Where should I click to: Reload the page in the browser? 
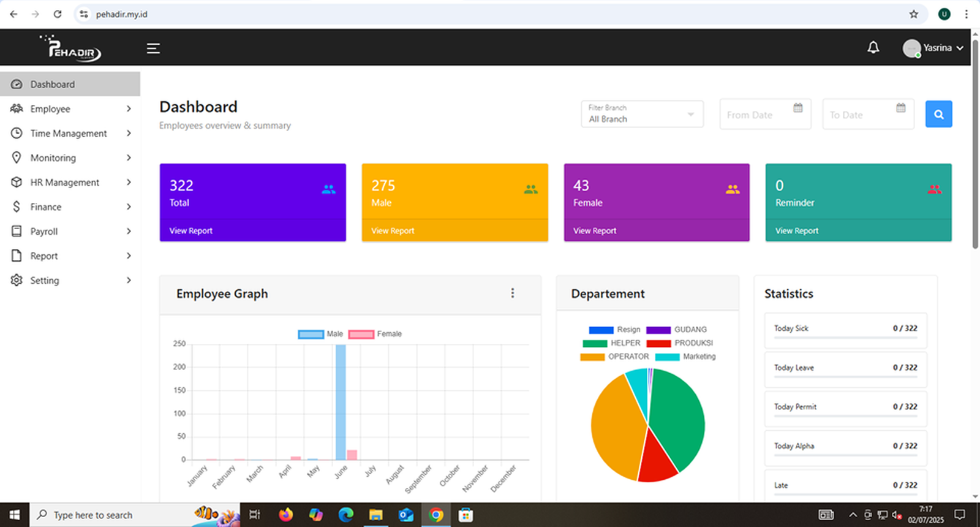(x=58, y=14)
